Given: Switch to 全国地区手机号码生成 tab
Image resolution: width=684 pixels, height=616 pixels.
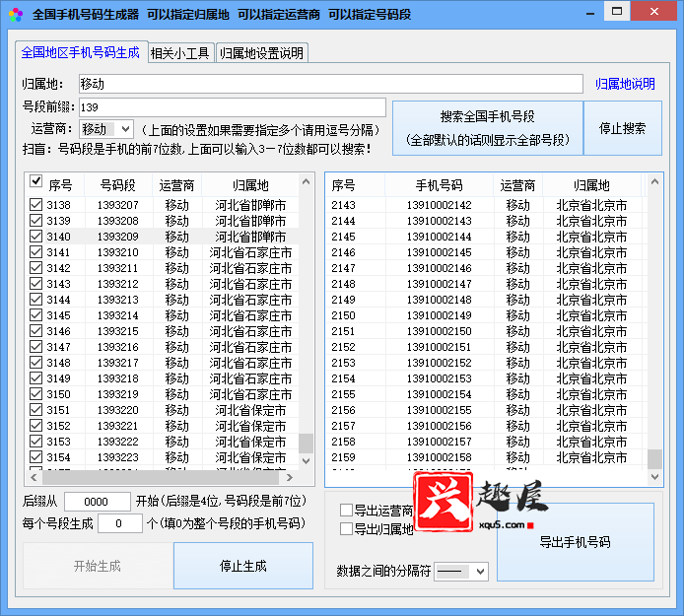Looking at the screenshot, I should pos(80,52).
